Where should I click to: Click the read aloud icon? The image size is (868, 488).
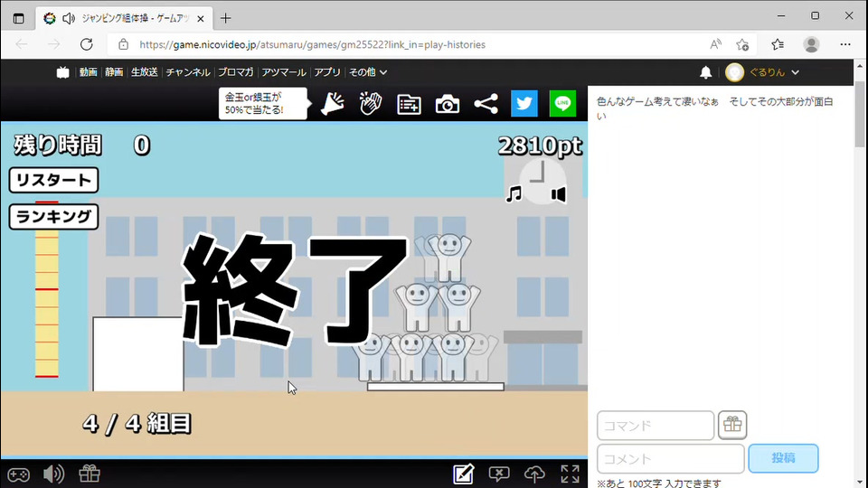pos(715,44)
